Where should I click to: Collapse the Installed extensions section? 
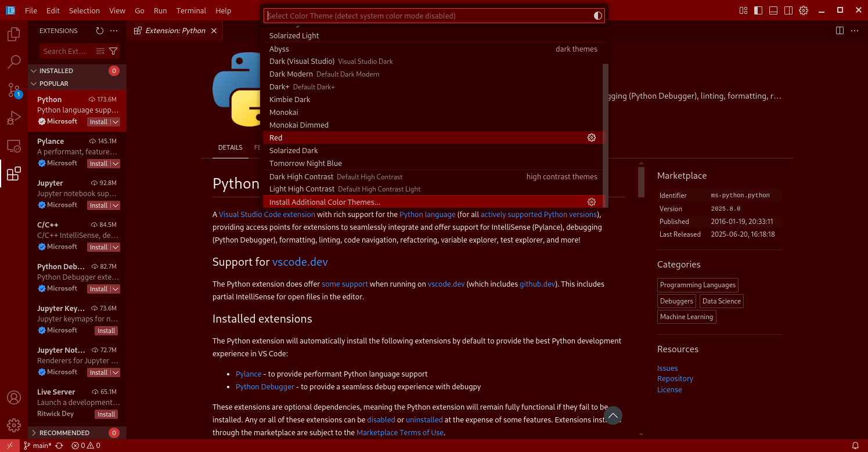click(x=34, y=71)
